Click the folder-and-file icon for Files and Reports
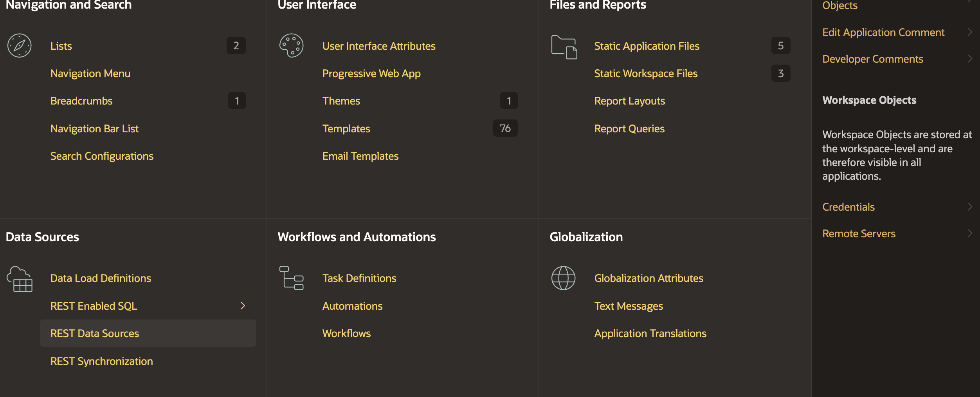The image size is (980, 397). click(564, 47)
